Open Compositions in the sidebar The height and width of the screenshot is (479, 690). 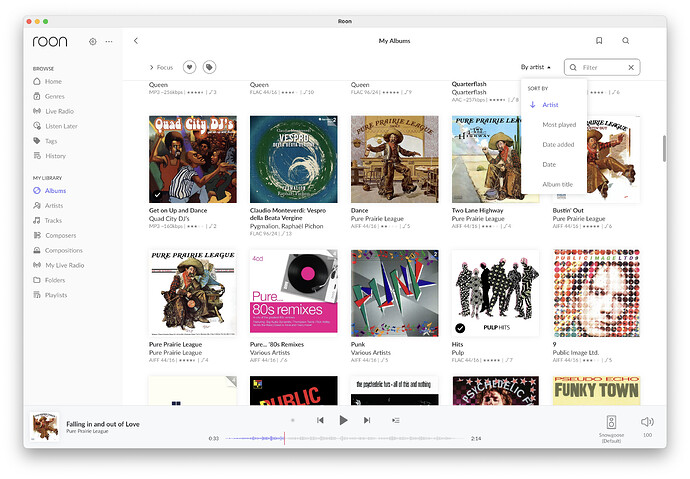point(58,251)
